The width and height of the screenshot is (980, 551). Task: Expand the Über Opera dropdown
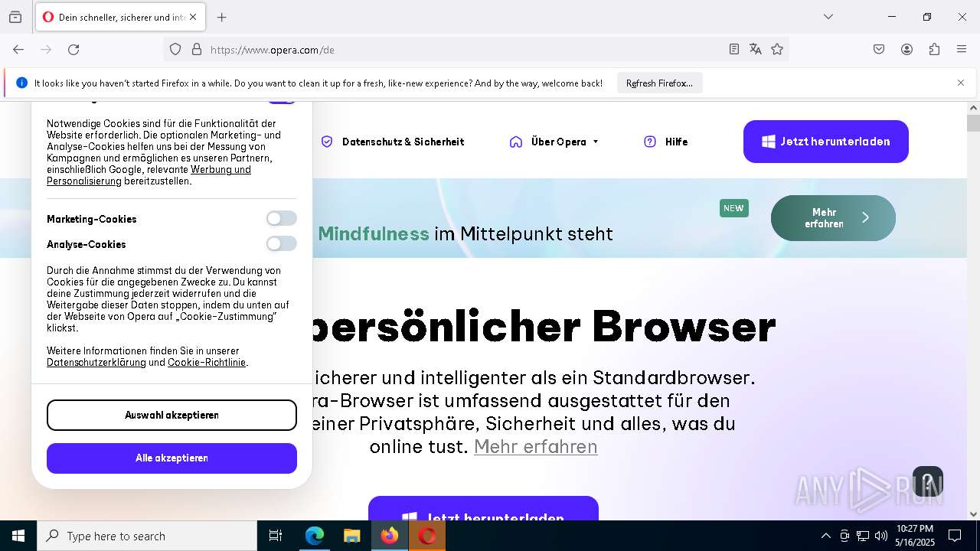pos(554,142)
